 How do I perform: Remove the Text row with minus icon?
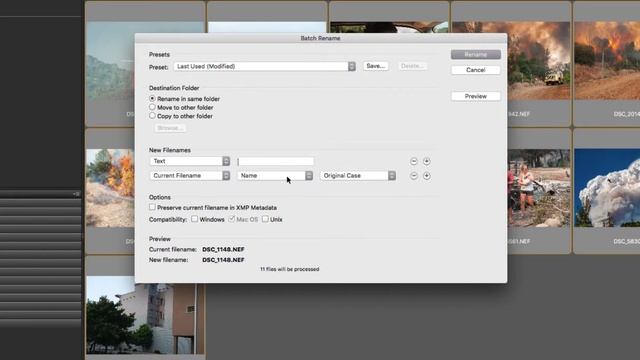click(x=414, y=162)
